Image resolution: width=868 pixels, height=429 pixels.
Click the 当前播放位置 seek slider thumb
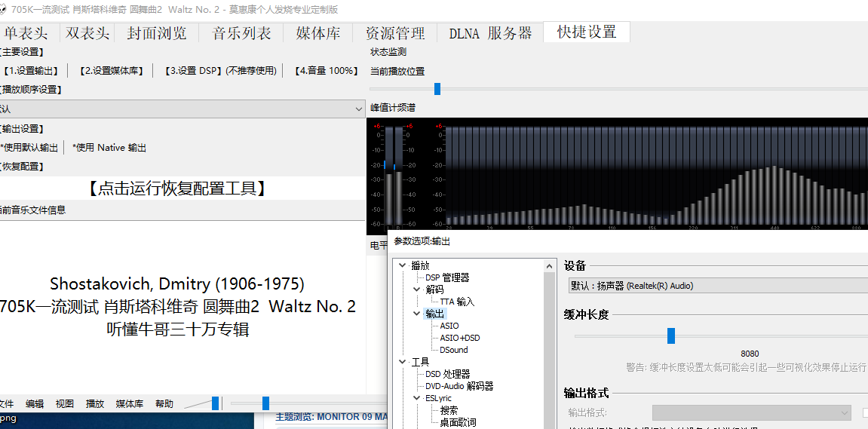437,88
